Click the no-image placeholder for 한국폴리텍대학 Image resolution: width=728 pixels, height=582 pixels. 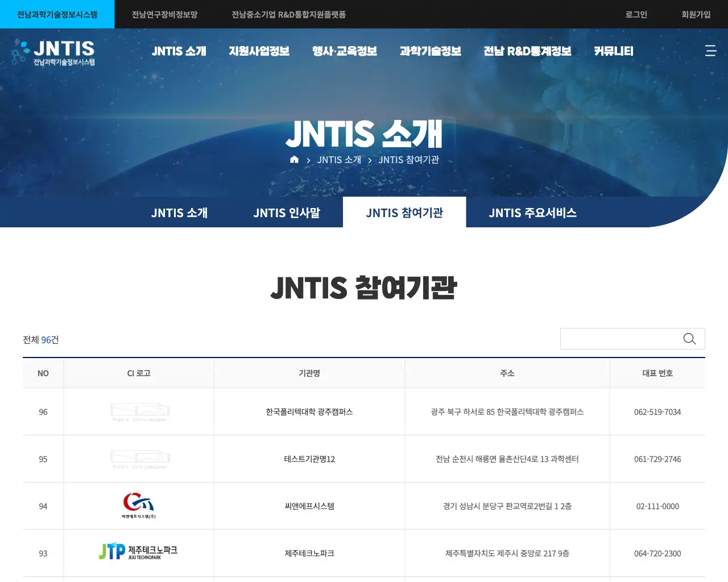point(138,411)
